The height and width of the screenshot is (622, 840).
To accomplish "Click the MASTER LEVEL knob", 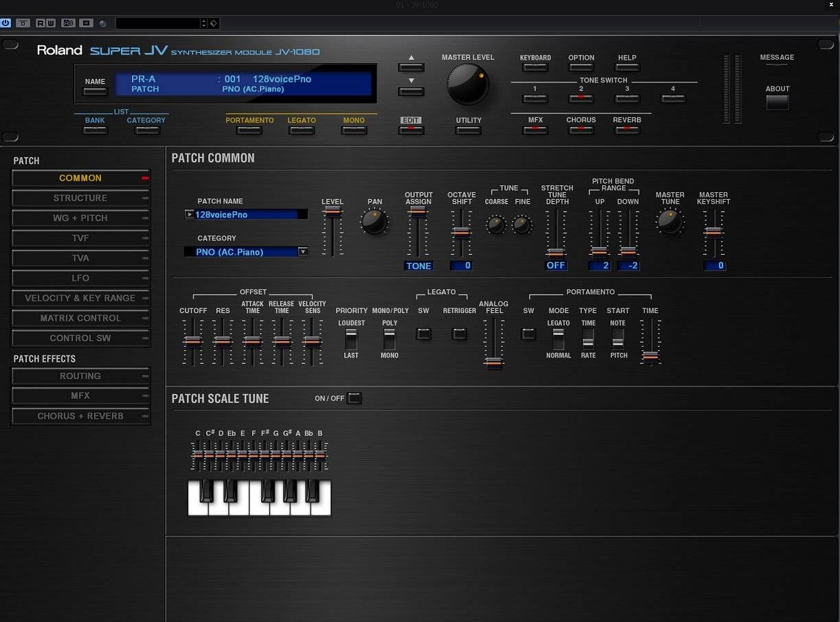I will [468, 84].
